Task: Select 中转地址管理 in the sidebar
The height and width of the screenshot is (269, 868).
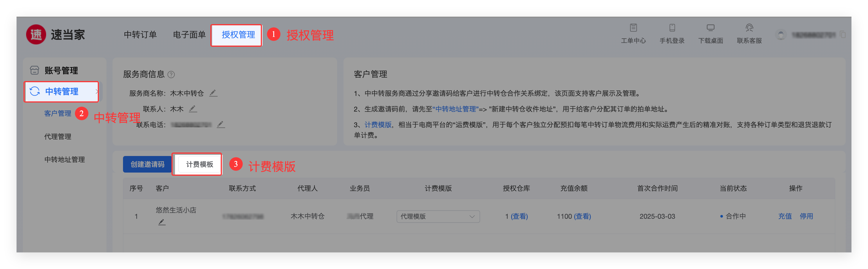Action: coord(64,160)
